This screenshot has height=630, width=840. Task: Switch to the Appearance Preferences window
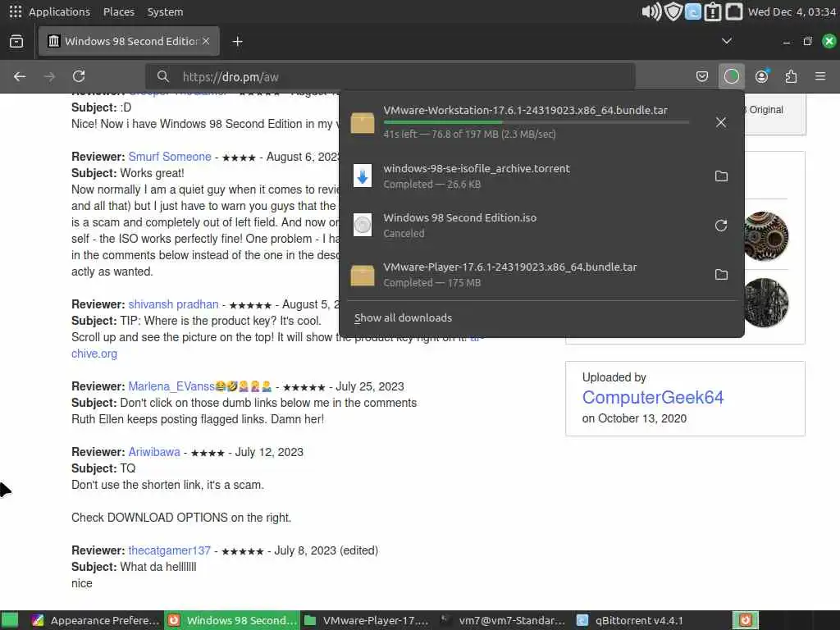[95, 620]
